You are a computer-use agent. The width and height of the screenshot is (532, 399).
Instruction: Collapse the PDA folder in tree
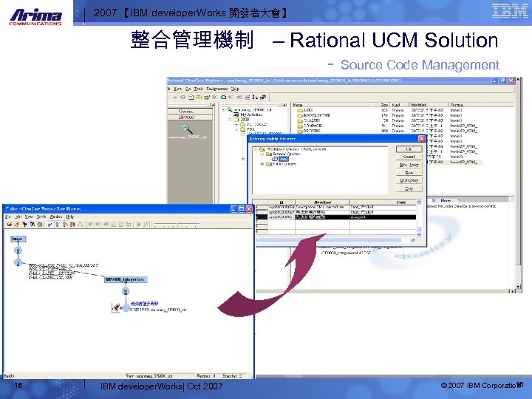(237, 129)
